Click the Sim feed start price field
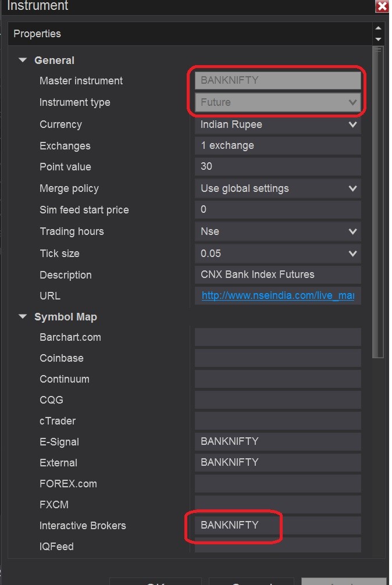The image size is (392, 585). point(277,209)
